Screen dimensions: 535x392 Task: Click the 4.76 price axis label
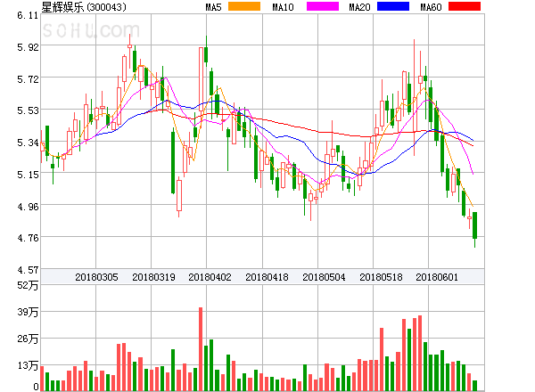[28, 238]
